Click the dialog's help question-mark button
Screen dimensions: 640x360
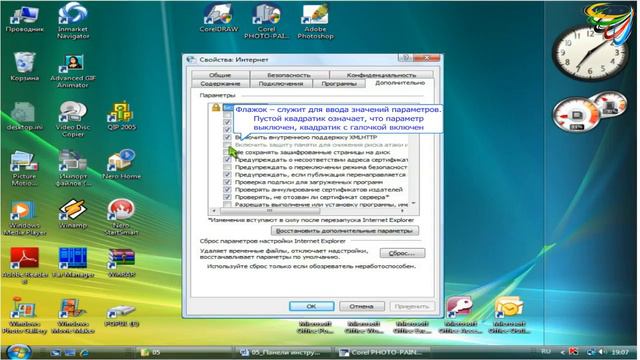405,58
